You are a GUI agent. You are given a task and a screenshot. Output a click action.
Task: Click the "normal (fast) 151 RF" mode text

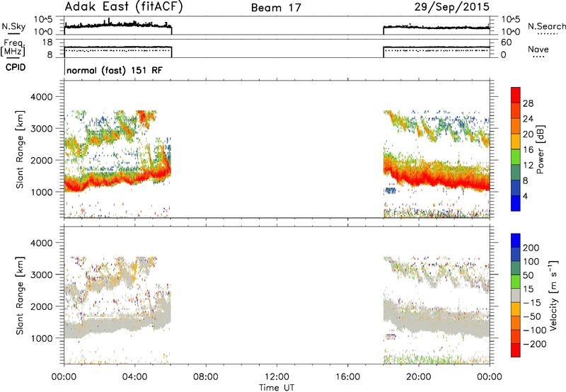point(115,70)
